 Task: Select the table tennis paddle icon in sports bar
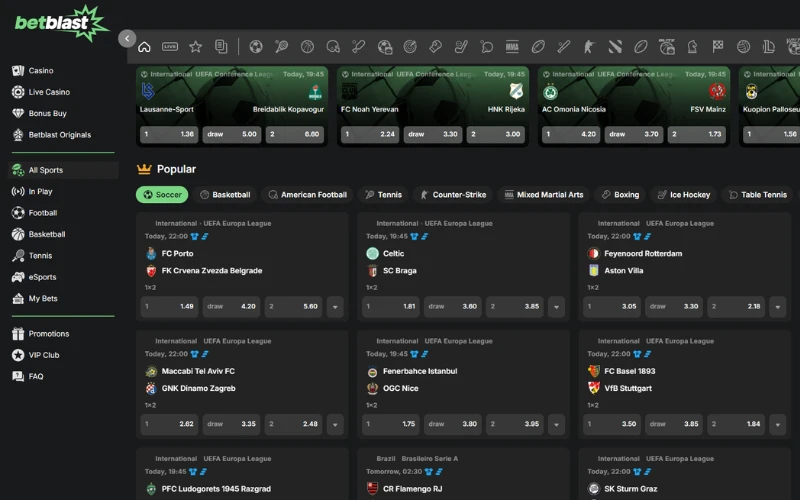point(487,47)
